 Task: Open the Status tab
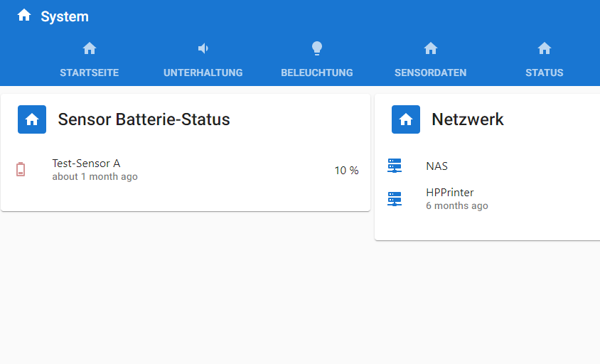click(545, 73)
